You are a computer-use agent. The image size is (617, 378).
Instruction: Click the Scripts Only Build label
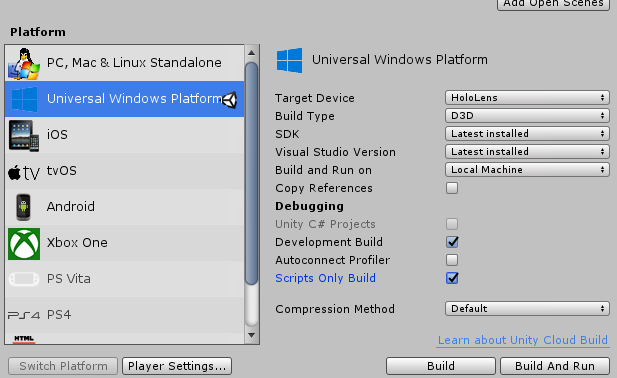(325, 278)
